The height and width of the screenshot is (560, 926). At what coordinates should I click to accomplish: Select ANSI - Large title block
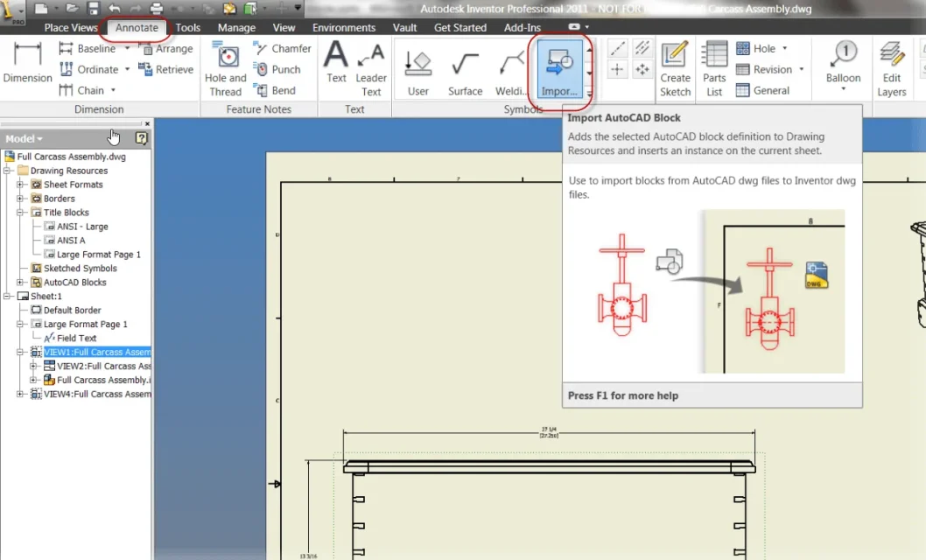[82, 227]
